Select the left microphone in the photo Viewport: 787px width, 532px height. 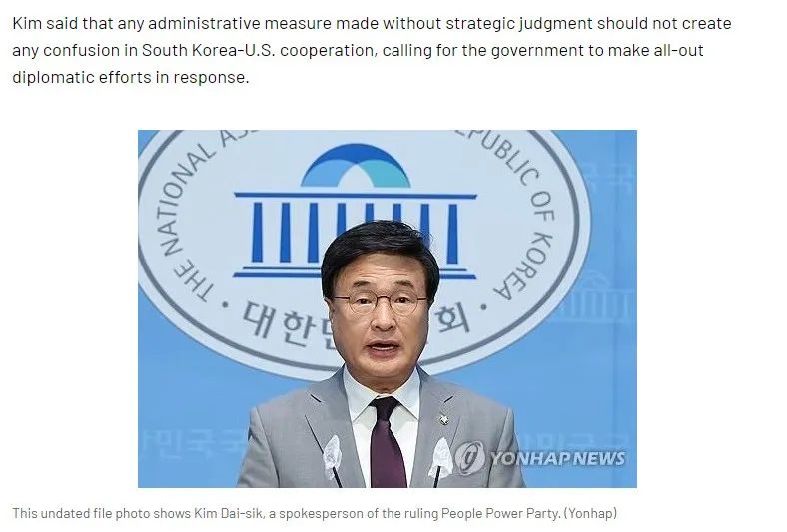click(332, 460)
